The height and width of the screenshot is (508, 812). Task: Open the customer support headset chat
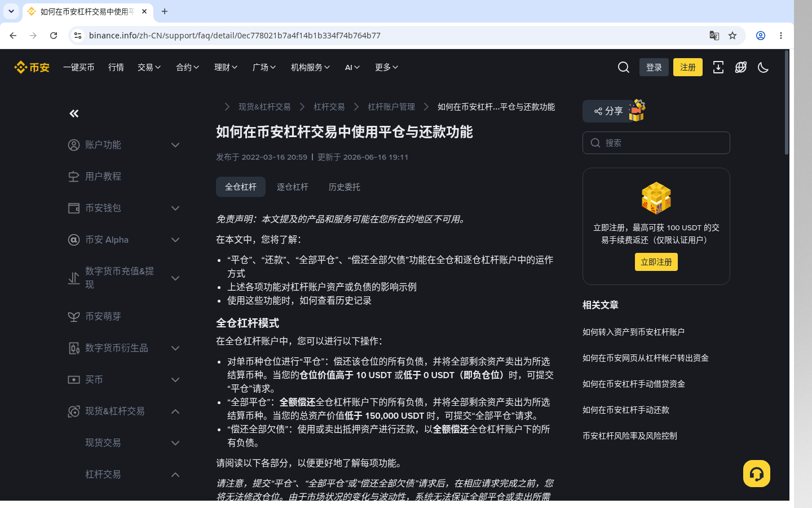(757, 474)
